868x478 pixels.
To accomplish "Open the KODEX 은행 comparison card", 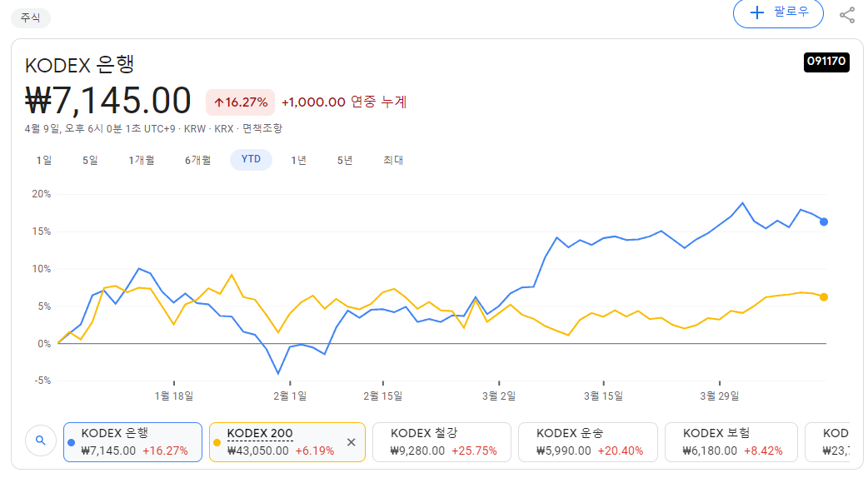I will click(x=132, y=442).
